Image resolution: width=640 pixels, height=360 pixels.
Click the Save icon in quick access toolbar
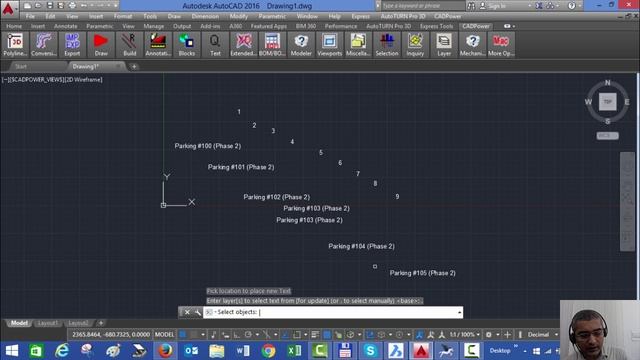(50, 6)
